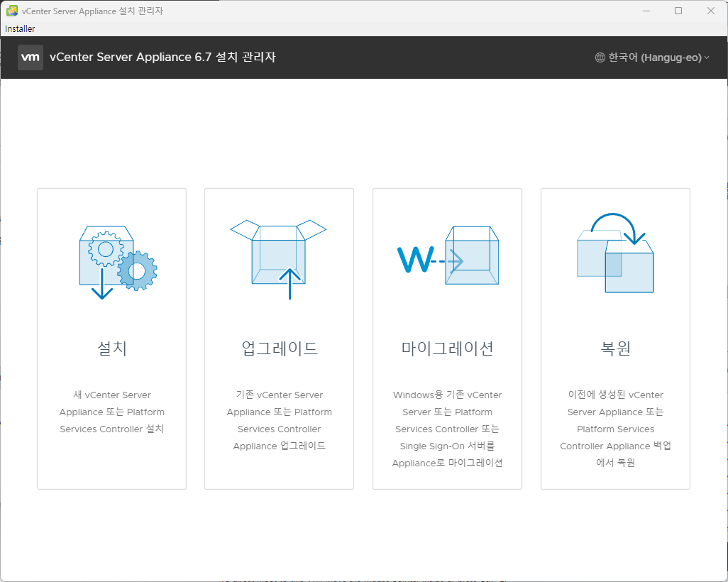Click the Upgrade open-box arrow icon
Viewport: 728px width, 582px height.
tap(279, 260)
